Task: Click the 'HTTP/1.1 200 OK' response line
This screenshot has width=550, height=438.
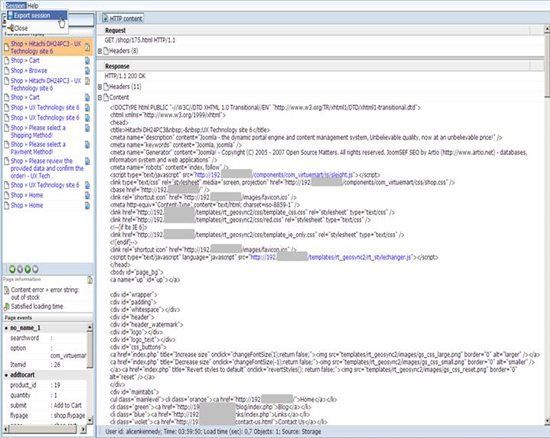Action: (x=125, y=76)
